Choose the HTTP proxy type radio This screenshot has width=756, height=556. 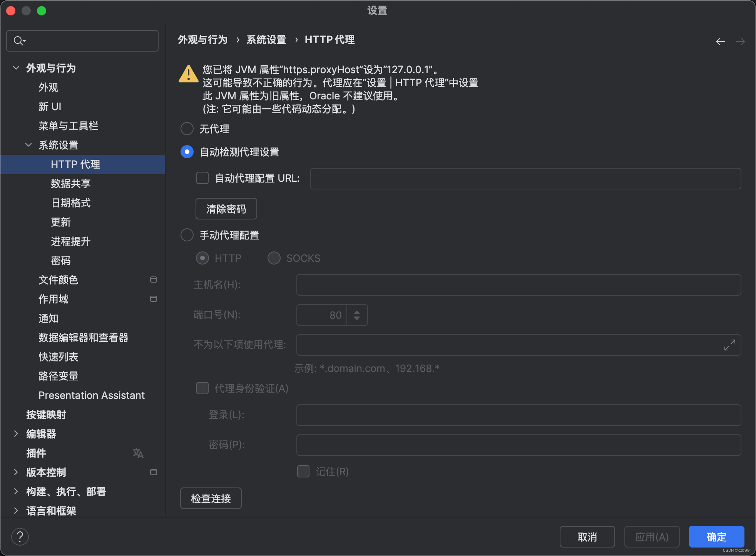coord(202,258)
